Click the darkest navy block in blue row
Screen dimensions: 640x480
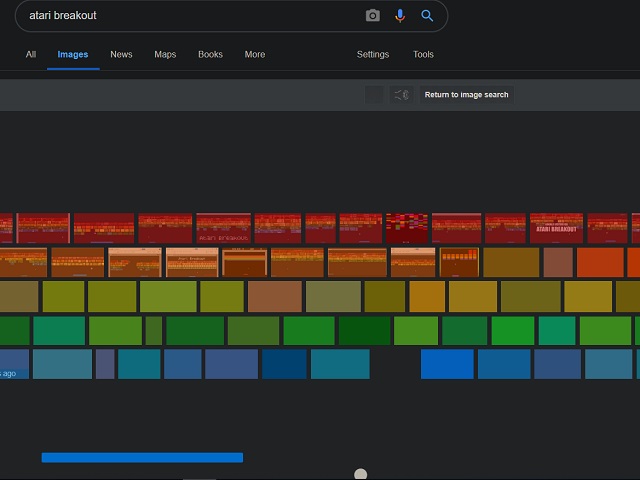point(284,364)
